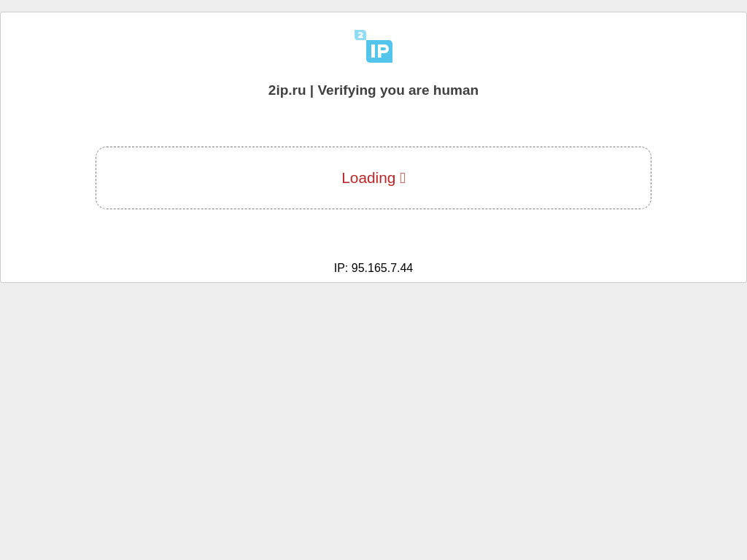Image resolution: width=747 pixels, height=560 pixels.
Task: Click the spinner glyph after Loading
Action: coord(403,178)
